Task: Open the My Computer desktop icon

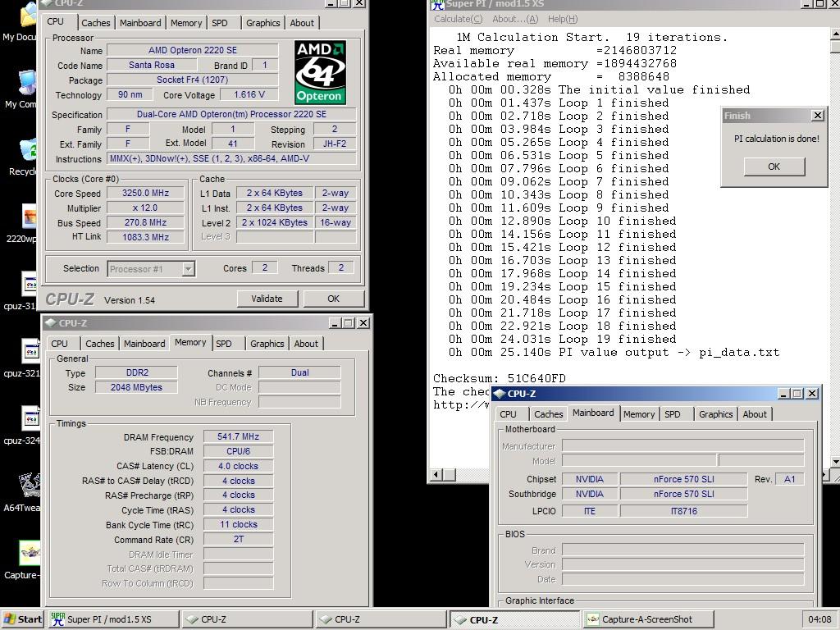Action: [28, 83]
